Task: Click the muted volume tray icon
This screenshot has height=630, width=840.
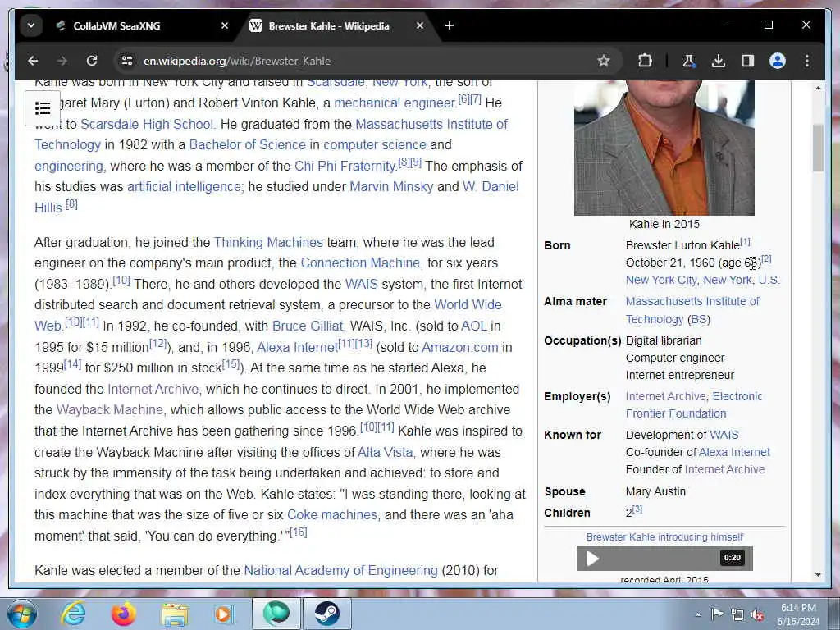Action: 757,615
